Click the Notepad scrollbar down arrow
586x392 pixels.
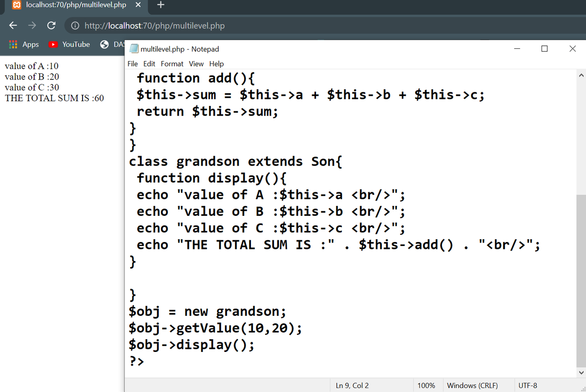coord(581,373)
